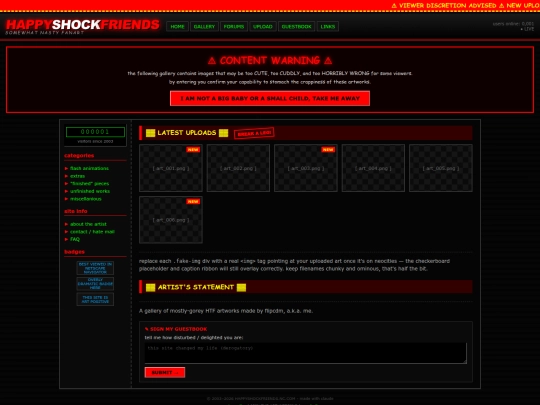Click yellow square left of ARTIST'S STATEMENT

(150, 288)
